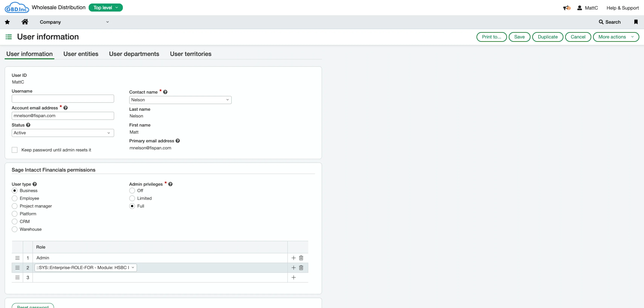
Task: Switch to User entities tab
Action: tap(81, 54)
